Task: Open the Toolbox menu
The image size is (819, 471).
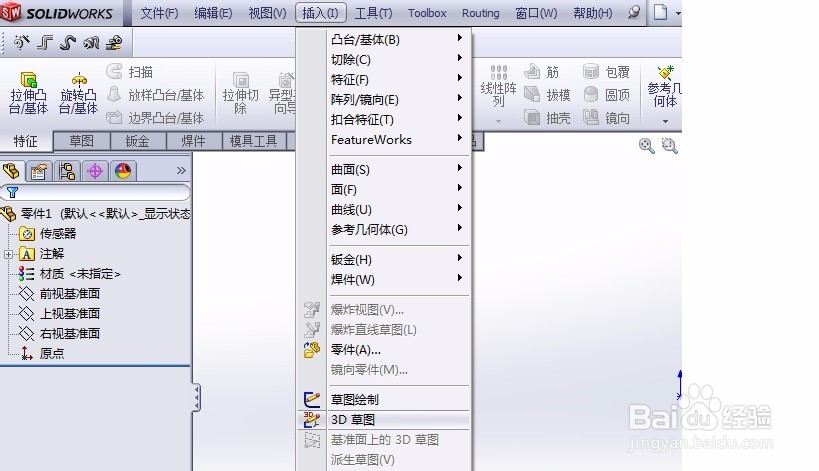Action: (427, 13)
